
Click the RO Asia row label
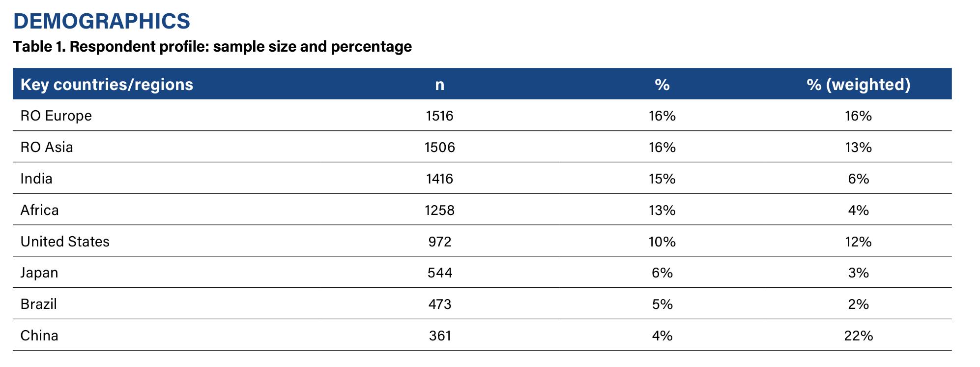(x=47, y=147)
